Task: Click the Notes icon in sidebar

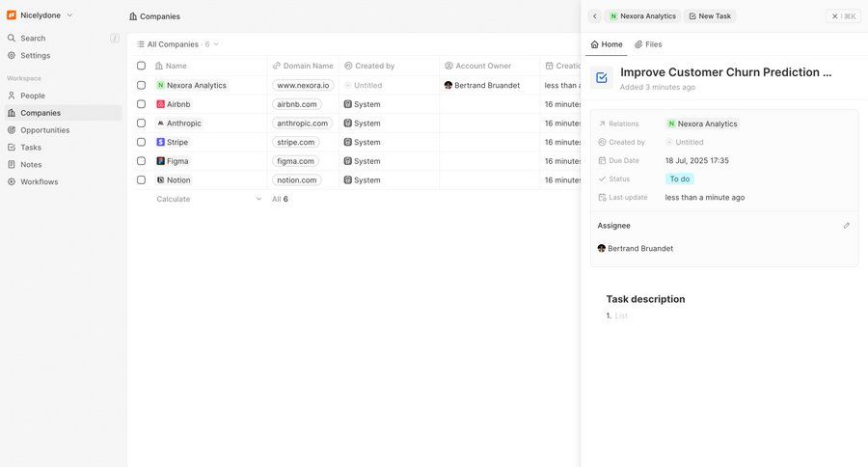Action: click(x=12, y=165)
